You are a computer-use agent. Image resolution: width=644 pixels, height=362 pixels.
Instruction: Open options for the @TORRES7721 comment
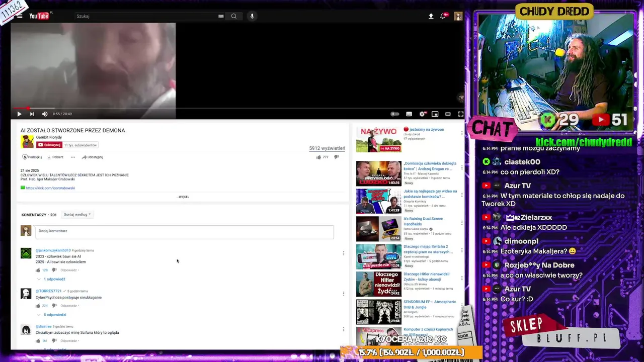tap(344, 294)
